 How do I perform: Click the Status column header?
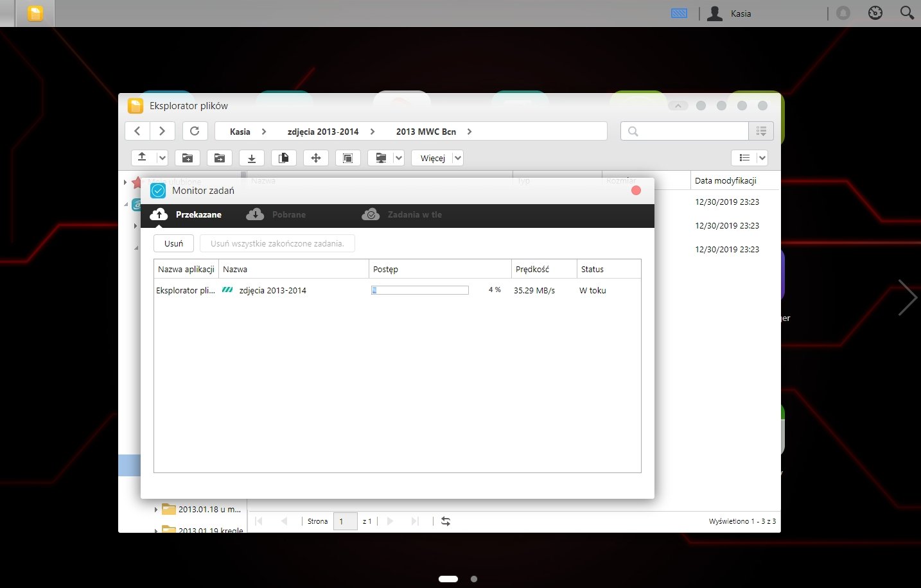(x=609, y=269)
